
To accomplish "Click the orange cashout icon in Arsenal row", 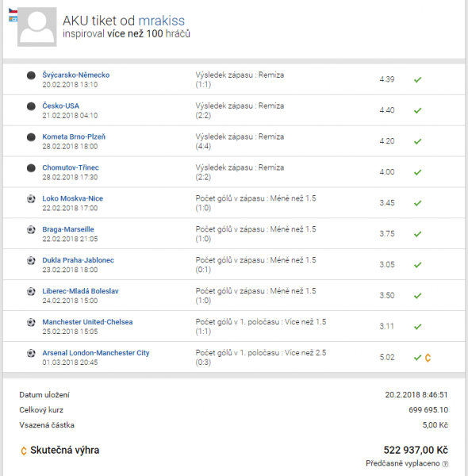I will [428, 358].
